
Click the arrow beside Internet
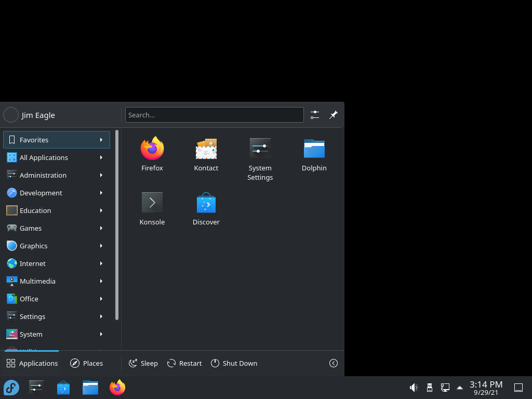[101, 263]
